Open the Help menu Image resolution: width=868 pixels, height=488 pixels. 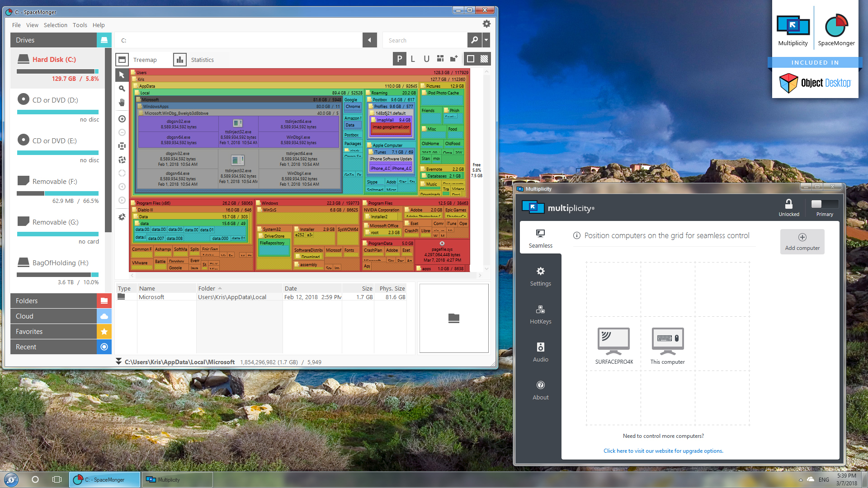coord(99,25)
